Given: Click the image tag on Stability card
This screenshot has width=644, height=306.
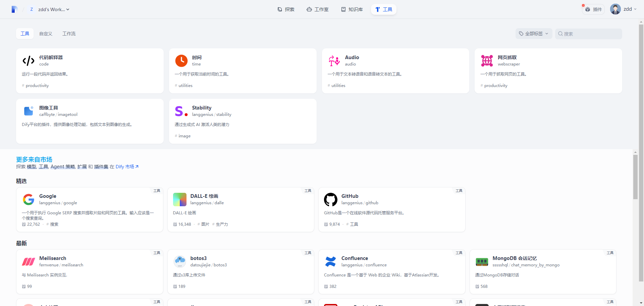Looking at the screenshot, I should tap(182, 136).
